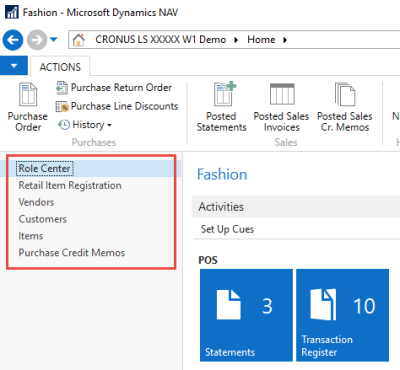Open the Transaction Register tile
This screenshot has width=400, height=370.
click(x=342, y=315)
